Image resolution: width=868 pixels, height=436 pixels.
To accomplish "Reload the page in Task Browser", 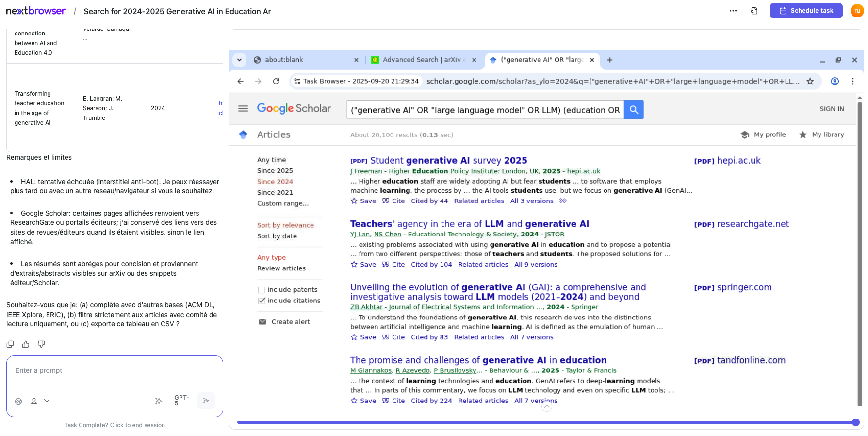I will pyautogui.click(x=276, y=81).
